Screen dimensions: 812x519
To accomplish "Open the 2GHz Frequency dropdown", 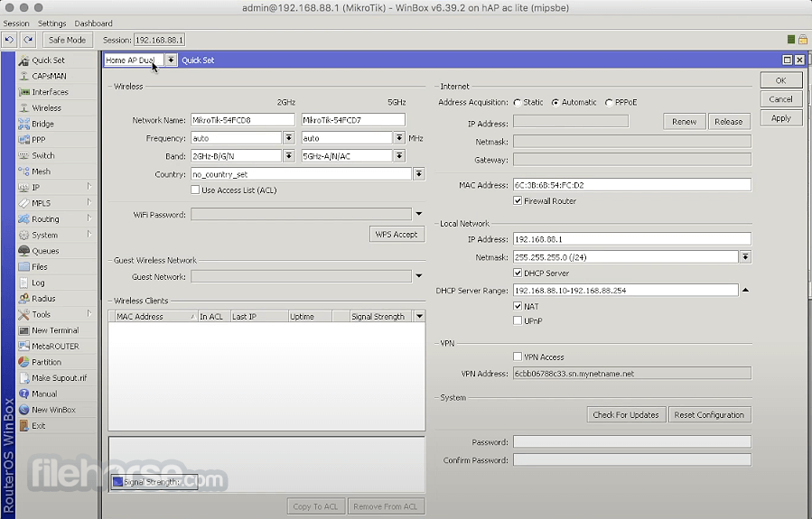I will 289,138.
